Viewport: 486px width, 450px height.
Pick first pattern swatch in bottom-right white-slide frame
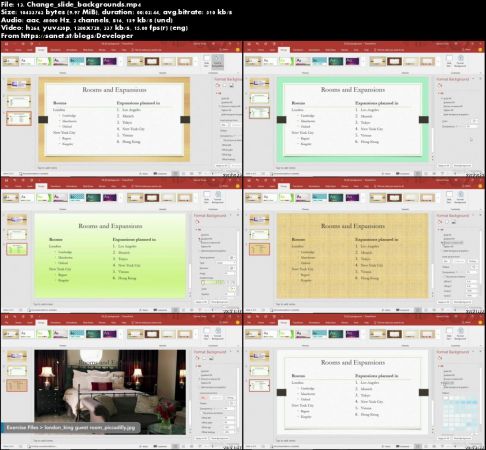click(x=446, y=398)
